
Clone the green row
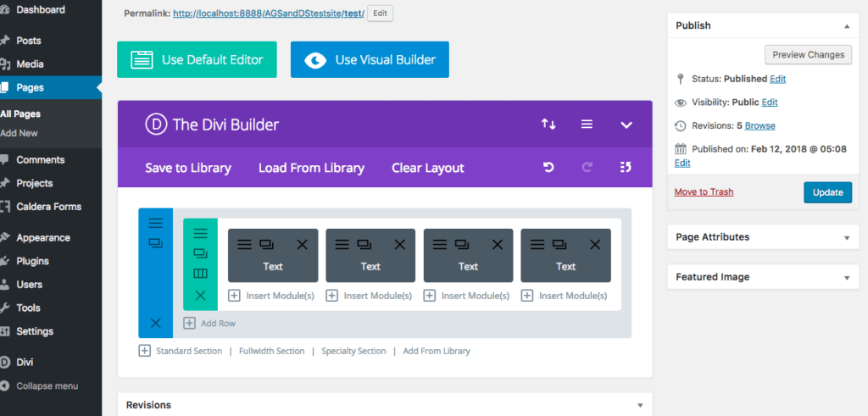[x=200, y=253]
